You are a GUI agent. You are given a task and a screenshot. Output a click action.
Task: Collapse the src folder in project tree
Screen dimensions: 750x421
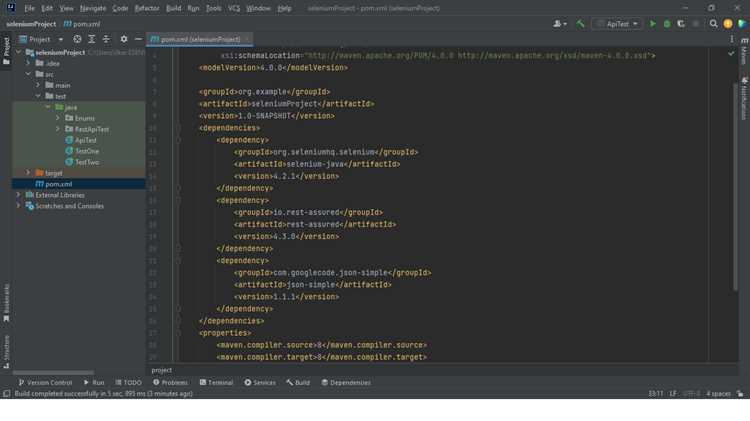point(28,74)
